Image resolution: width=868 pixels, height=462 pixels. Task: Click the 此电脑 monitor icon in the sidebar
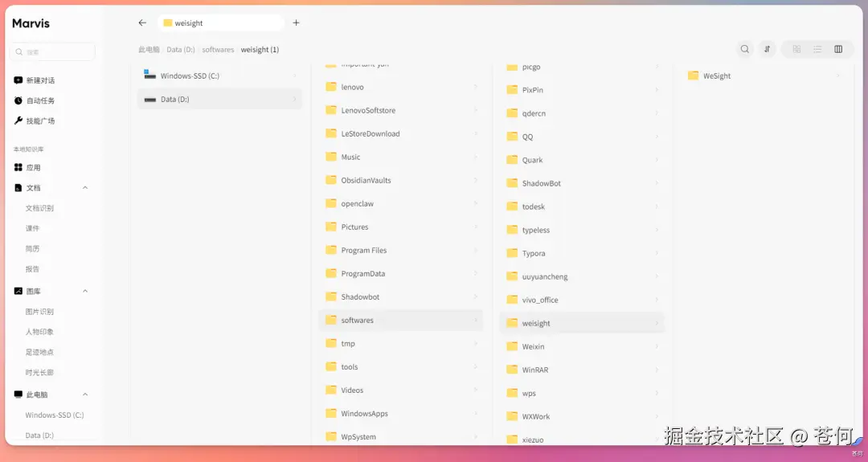pos(18,395)
